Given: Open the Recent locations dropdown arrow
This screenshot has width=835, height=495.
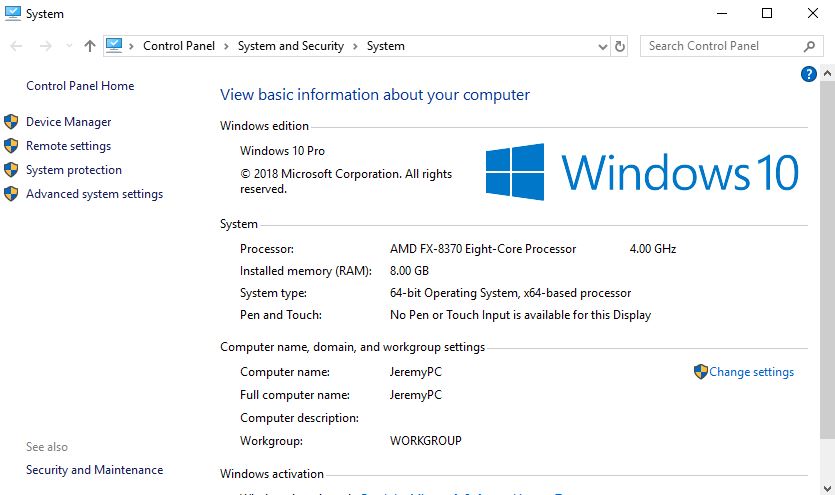Looking at the screenshot, I should 68,46.
